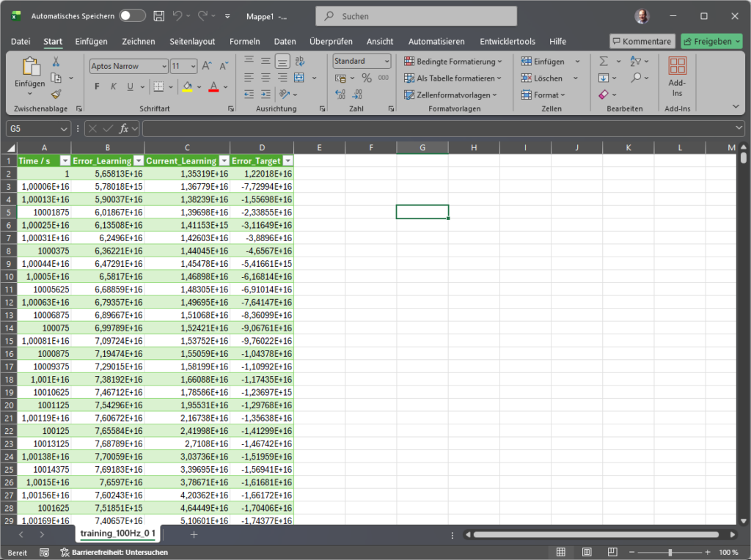Toggle bold formatting (F)
This screenshot has width=751, height=560.
point(97,86)
